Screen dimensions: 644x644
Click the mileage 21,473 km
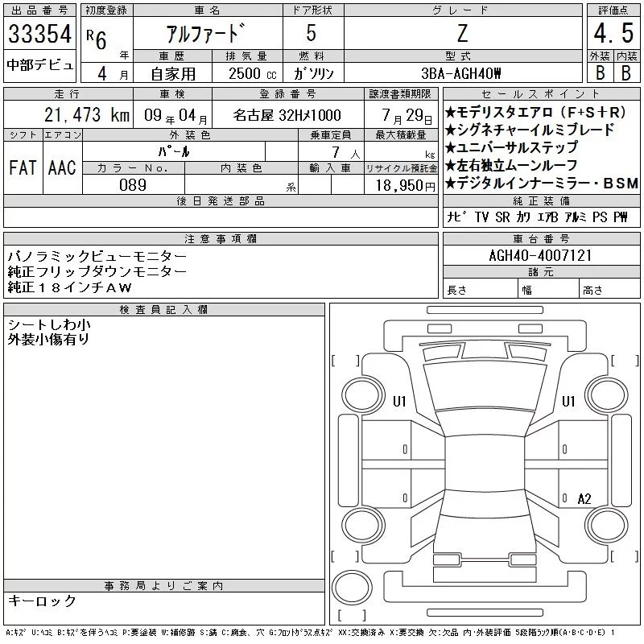[x=87, y=115]
